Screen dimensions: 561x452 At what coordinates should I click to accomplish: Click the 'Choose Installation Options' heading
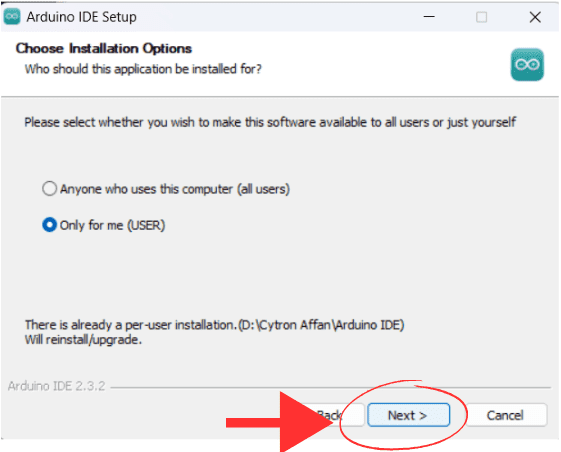click(x=104, y=48)
